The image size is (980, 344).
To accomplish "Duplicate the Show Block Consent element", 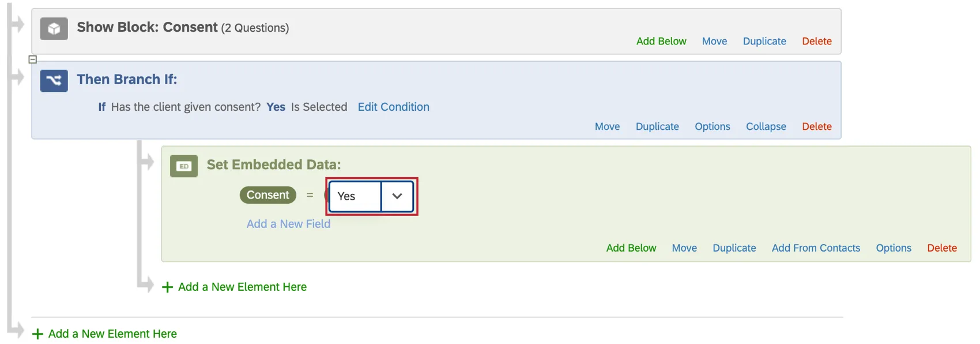I will click(x=764, y=41).
